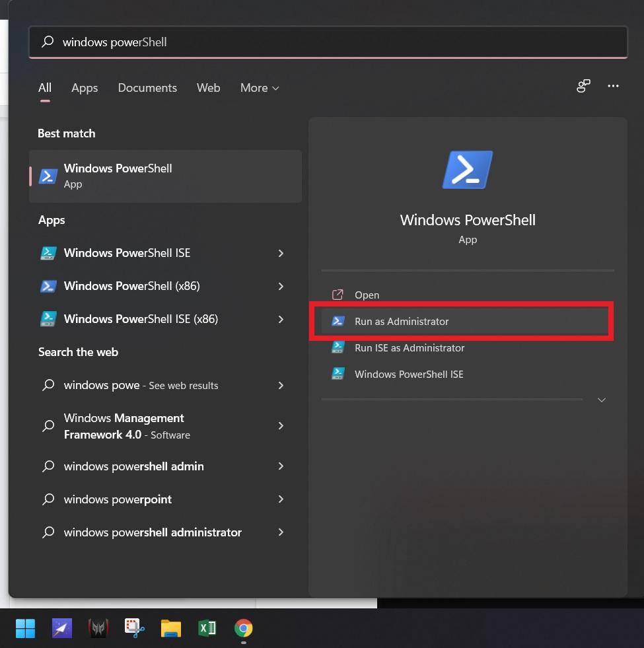Click the large Windows PowerShell icon
Viewport: 644px width, 648px height.
tap(468, 170)
